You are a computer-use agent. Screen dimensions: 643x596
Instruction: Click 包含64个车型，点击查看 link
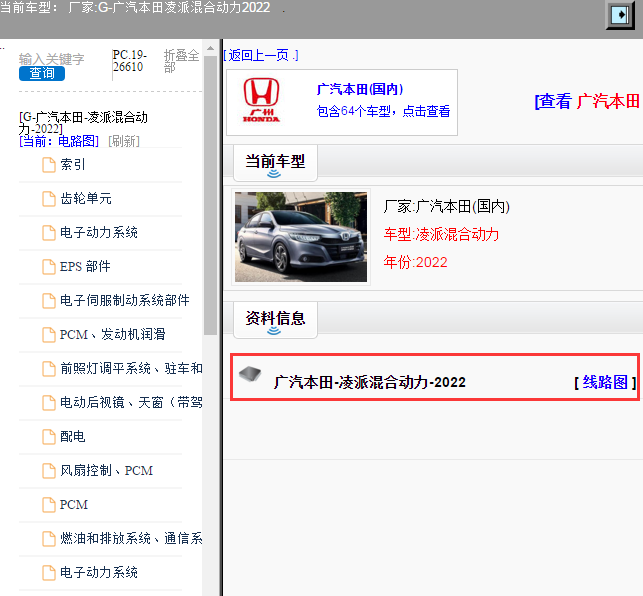[x=383, y=111]
